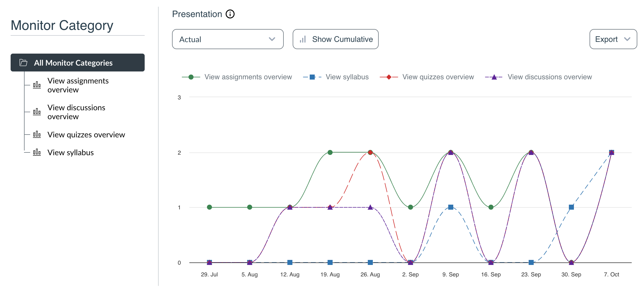Click bar chart icon for View syllabus

(x=37, y=152)
